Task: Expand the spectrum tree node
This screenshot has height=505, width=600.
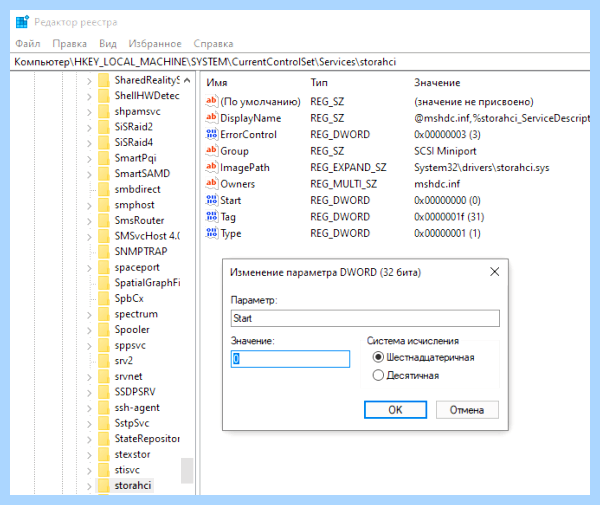Action: point(89,314)
